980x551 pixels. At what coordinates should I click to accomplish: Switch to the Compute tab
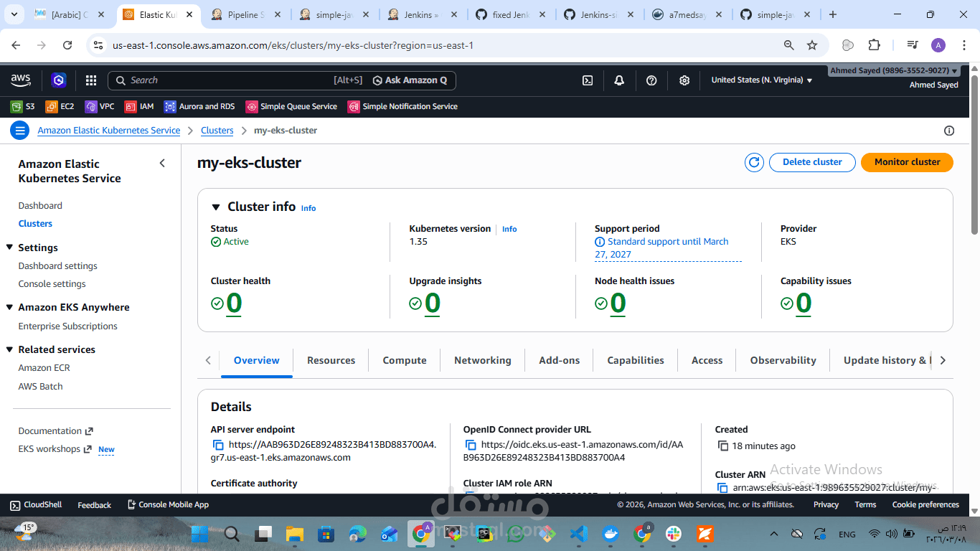tap(405, 360)
